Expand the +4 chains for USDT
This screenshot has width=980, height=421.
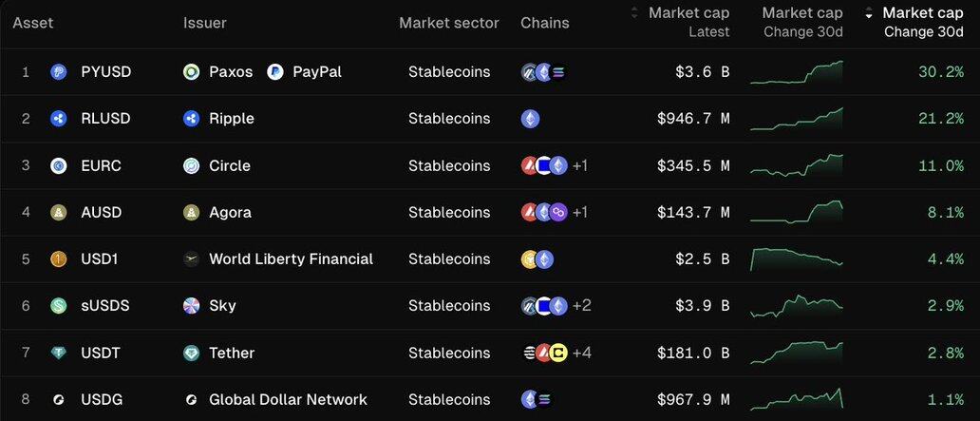click(x=582, y=353)
